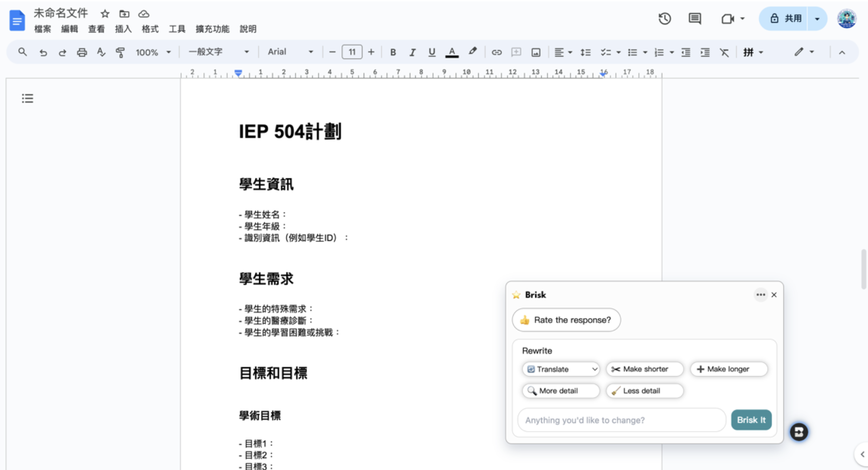Insert a link
The height and width of the screenshot is (470, 868).
pos(496,52)
